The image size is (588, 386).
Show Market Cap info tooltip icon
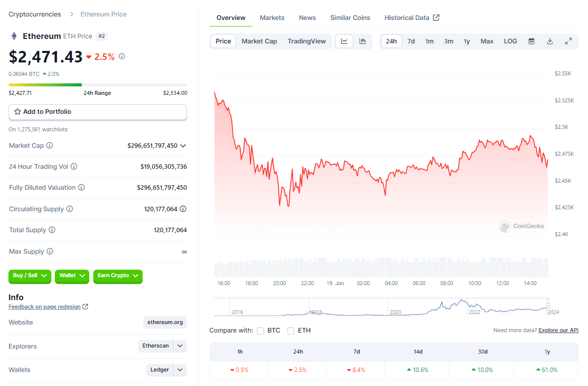49,145
